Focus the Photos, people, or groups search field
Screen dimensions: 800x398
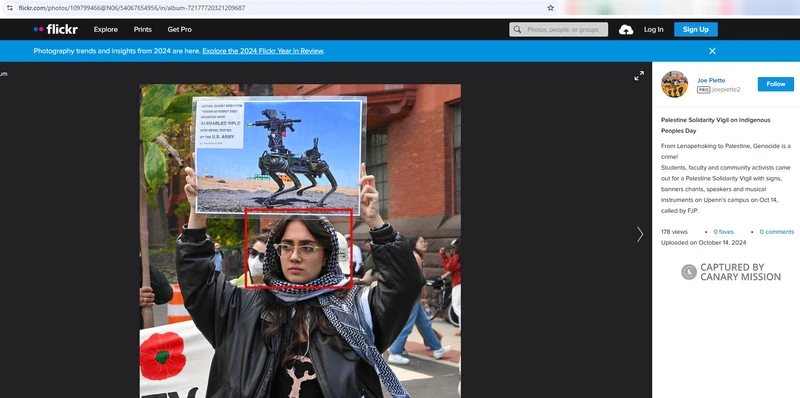(558, 30)
